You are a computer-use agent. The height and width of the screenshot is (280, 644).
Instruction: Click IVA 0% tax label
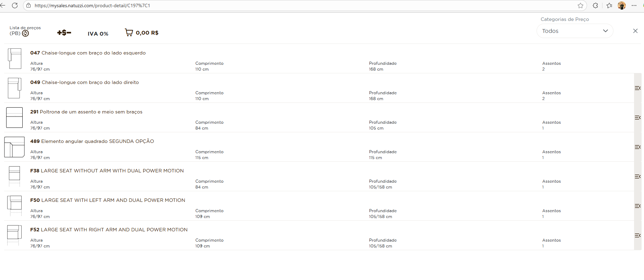[x=98, y=34]
